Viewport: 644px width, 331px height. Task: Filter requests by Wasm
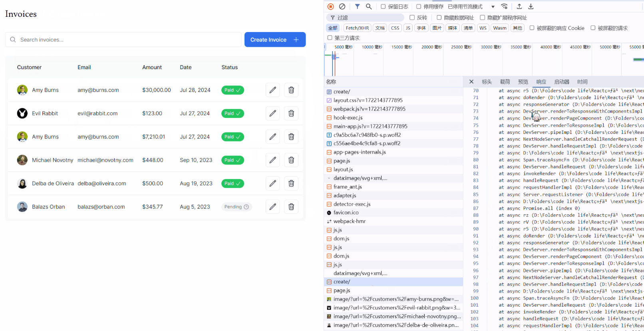pyautogui.click(x=500, y=28)
